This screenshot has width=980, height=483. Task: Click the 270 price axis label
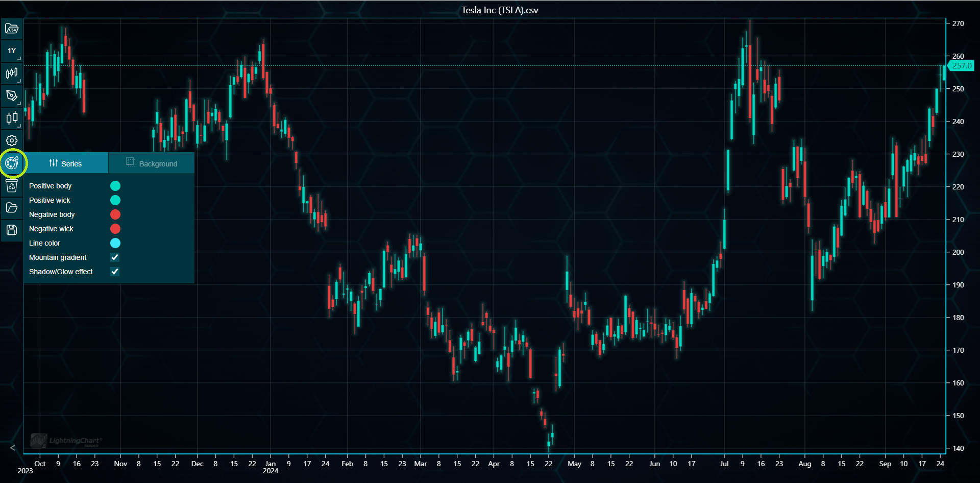[x=958, y=23]
